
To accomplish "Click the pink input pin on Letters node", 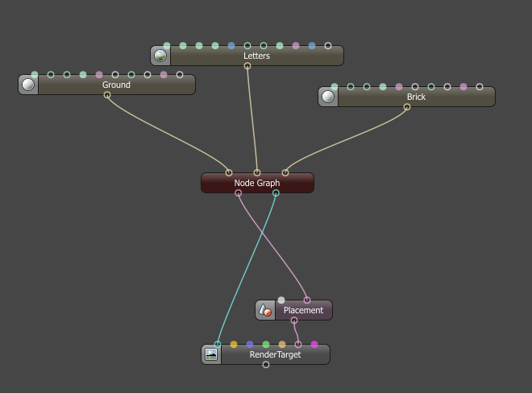I will (x=296, y=45).
